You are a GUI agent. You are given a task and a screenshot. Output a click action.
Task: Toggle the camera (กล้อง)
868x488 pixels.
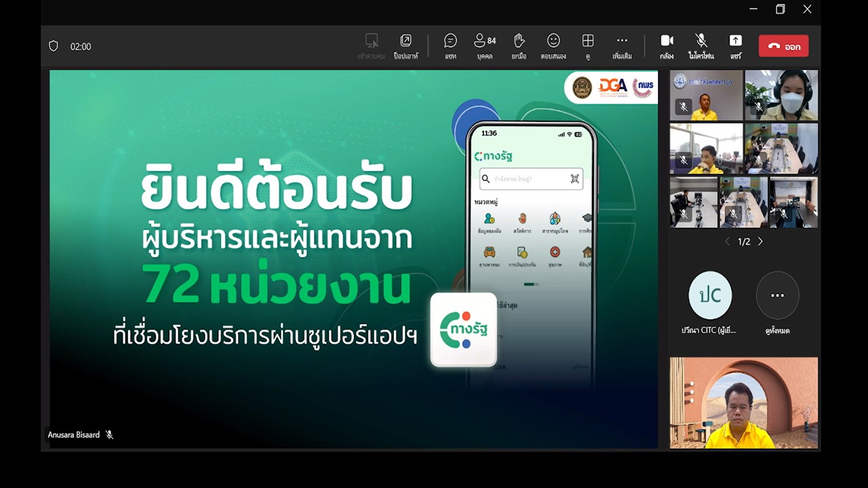667,46
